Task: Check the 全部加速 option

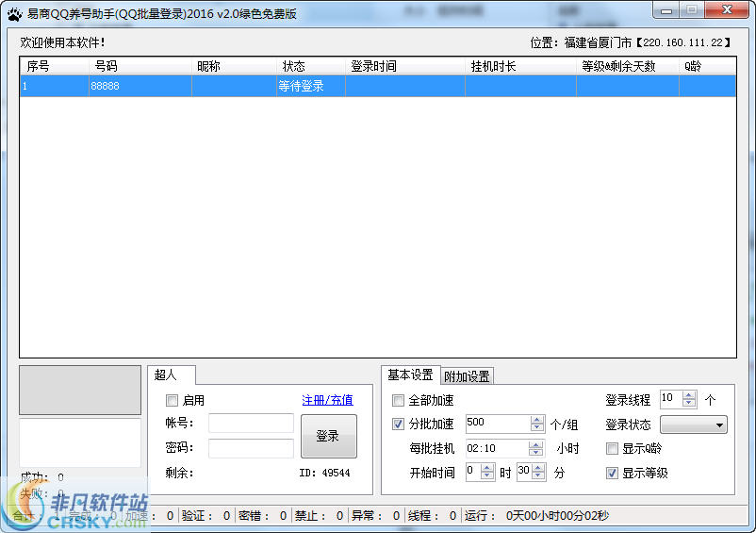Action: tap(398, 400)
